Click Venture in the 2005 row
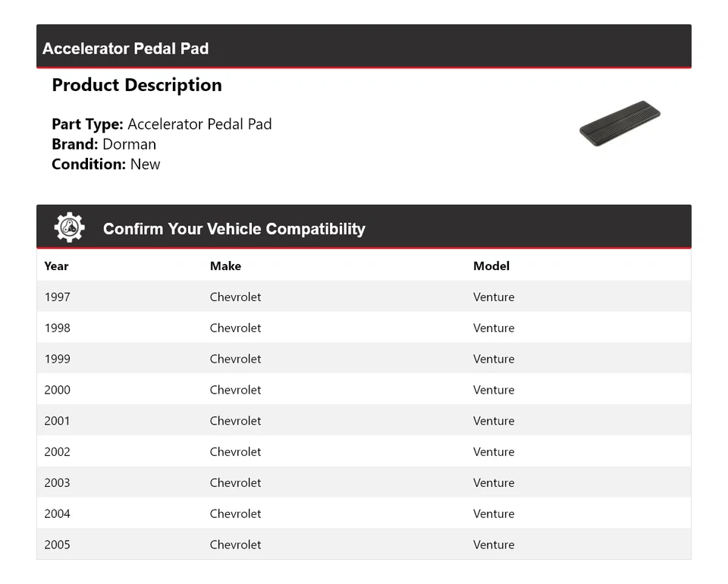 coord(494,545)
